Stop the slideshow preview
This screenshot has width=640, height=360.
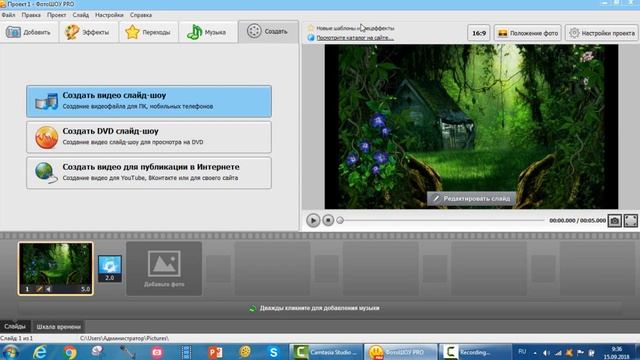coord(328,220)
